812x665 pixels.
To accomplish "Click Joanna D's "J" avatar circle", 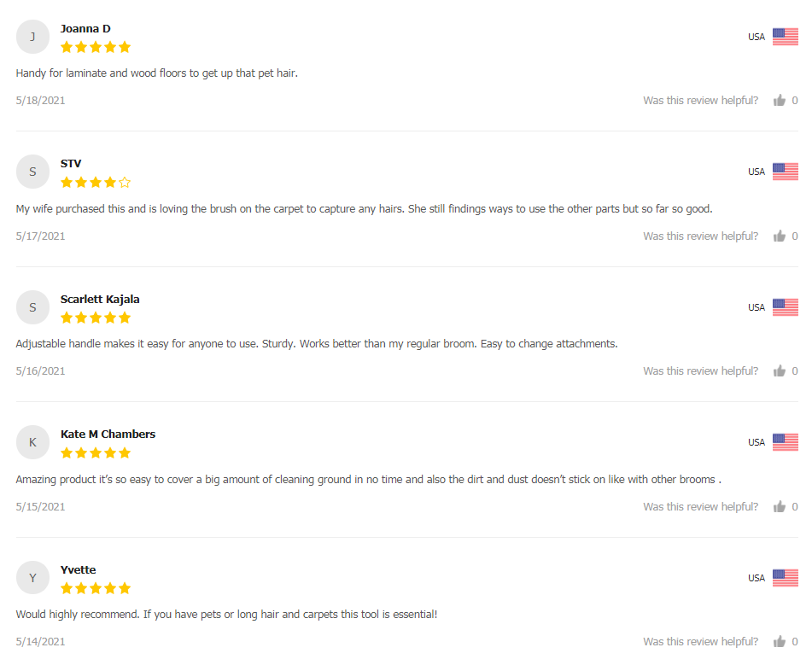I will pyautogui.click(x=32, y=37).
